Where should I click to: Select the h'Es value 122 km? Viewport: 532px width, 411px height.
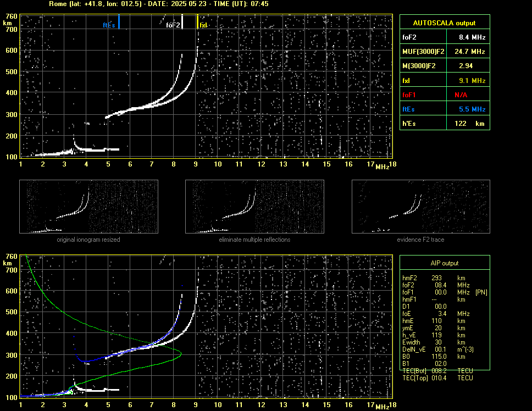469,124
